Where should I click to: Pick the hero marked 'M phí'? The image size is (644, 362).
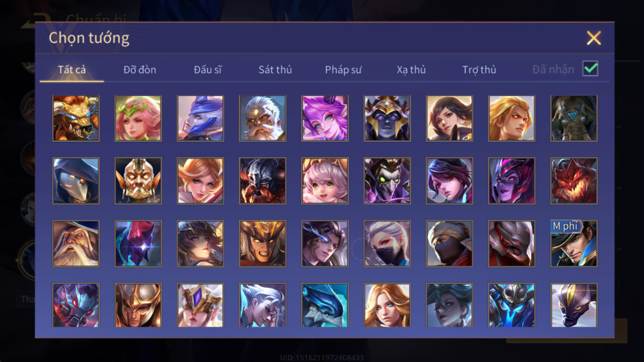click(x=574, y=243)
